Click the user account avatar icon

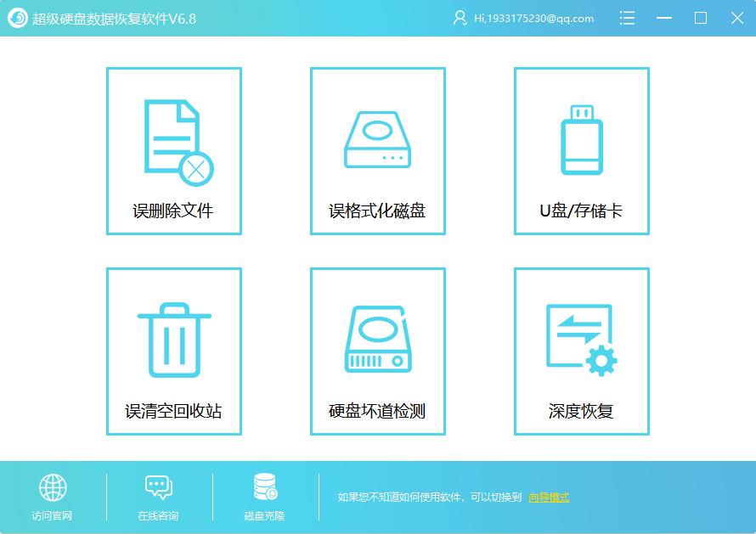pyautogui.click(x=460, y=19)
